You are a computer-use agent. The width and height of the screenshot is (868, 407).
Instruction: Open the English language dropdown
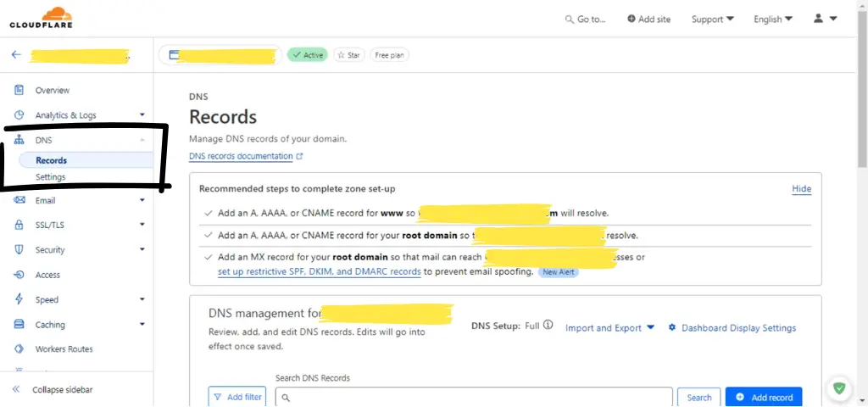[x=772, y=19]
